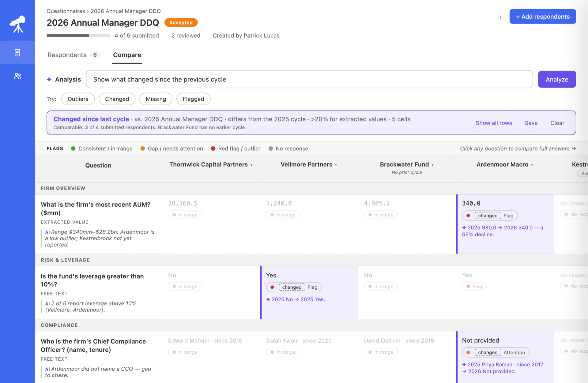The height and width of the screenshot is (383, 588).
Task: Click the Analyze button
Action: [557, 79]
